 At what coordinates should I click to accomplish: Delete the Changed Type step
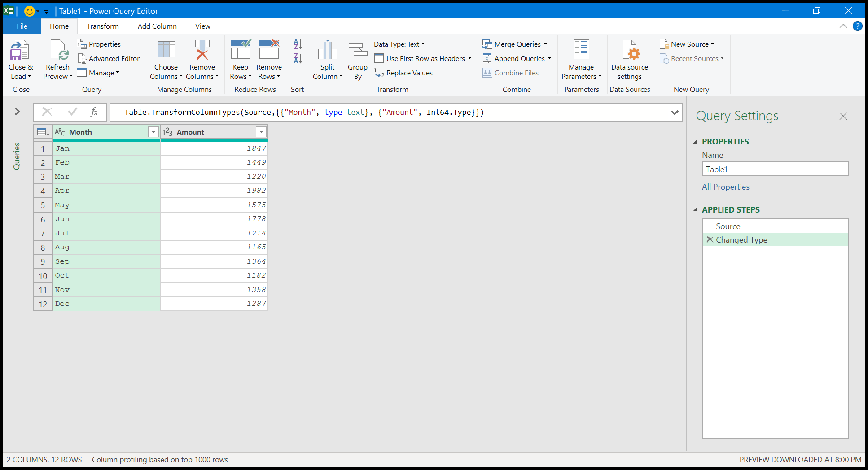(x=710, y=239)
